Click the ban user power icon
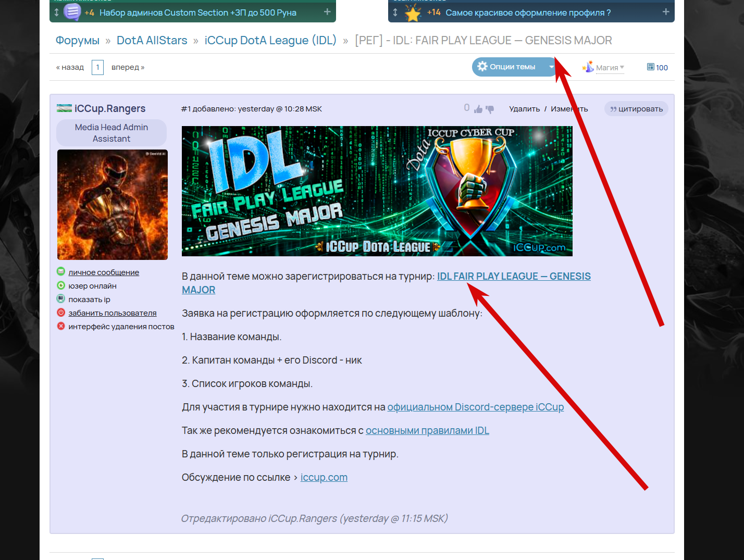744x560 pixels. tap(61, 312)
